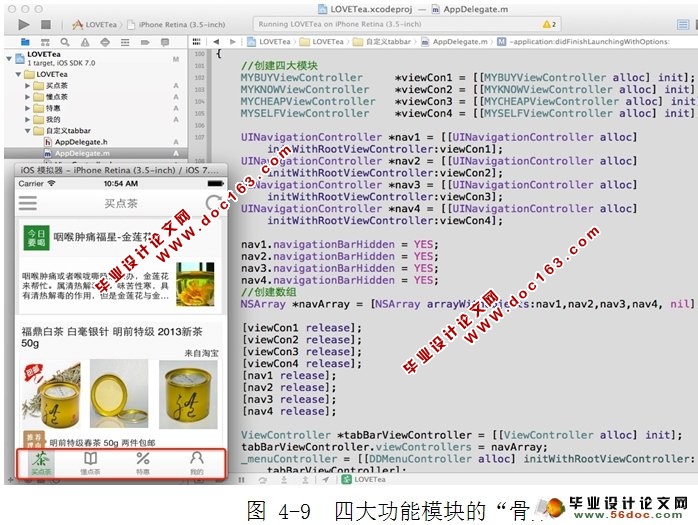
Task: Show the Issue navigator
Action: click(x=85, y=42)
